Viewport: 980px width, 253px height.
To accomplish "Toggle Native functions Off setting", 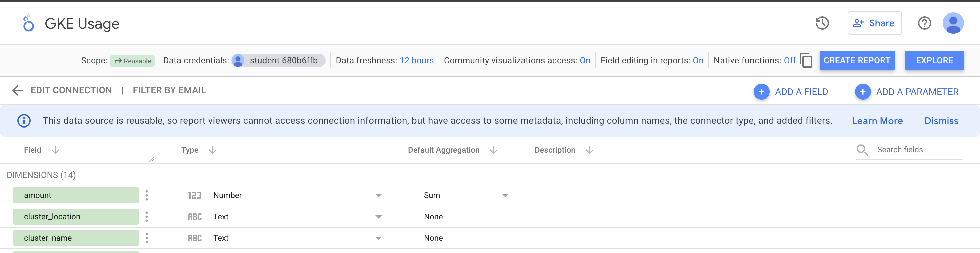I will point(790,61).
